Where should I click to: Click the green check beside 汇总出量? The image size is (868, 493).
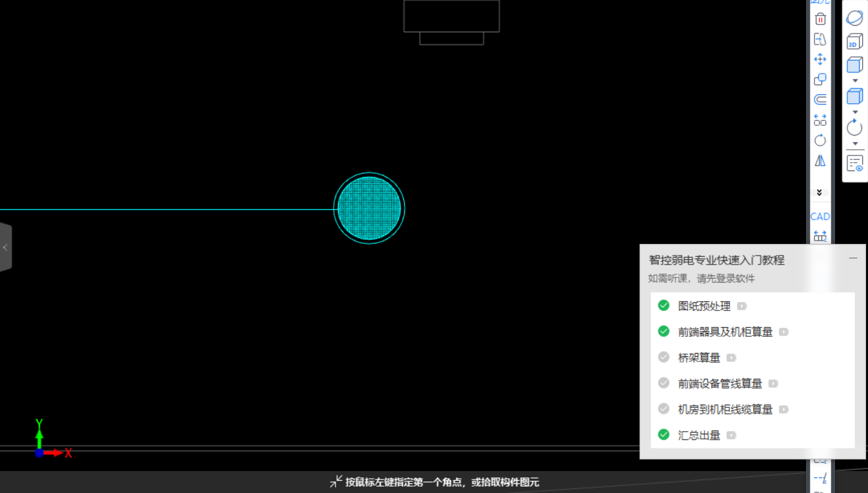663,434
